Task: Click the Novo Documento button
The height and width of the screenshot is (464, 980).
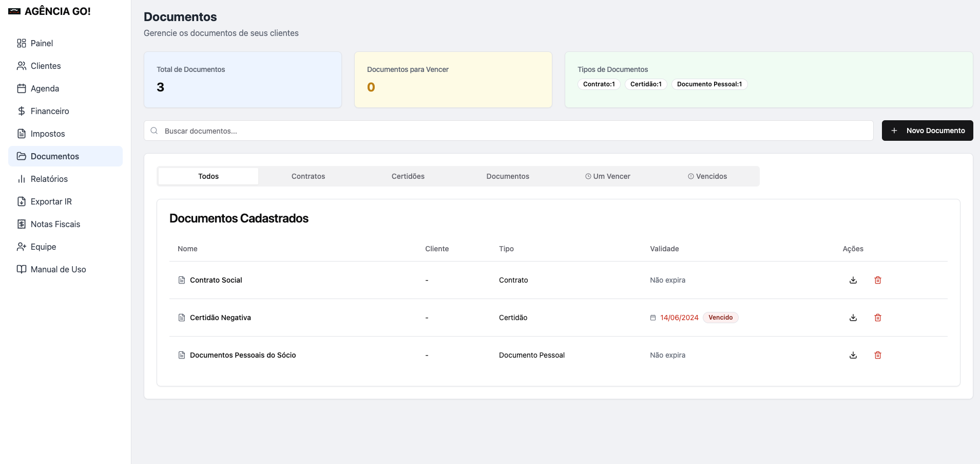Action: tap(928, 131)
